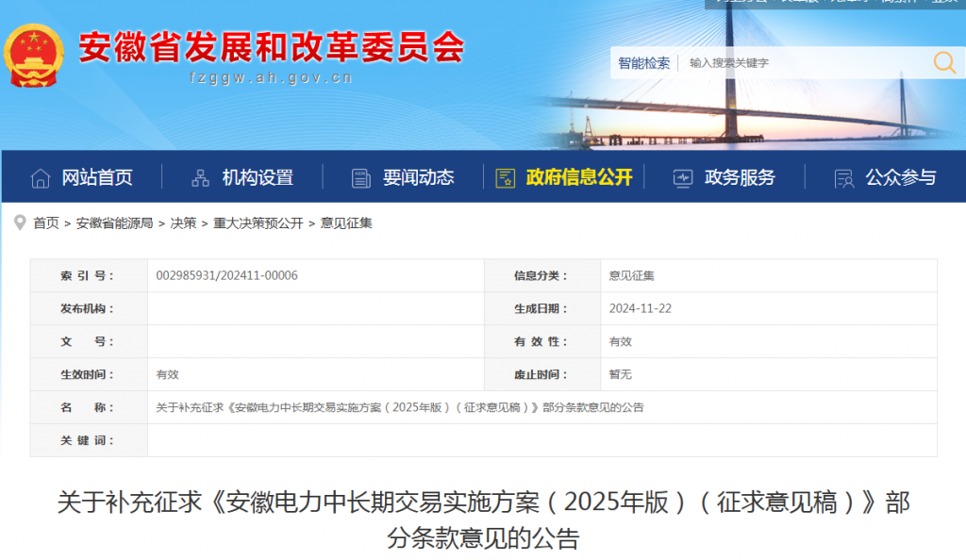Image resolution: width=966 pixels, height=560 pixels.
Task: Click the 暂无 value for 废止时间
Action: click(x=621, y=375)
